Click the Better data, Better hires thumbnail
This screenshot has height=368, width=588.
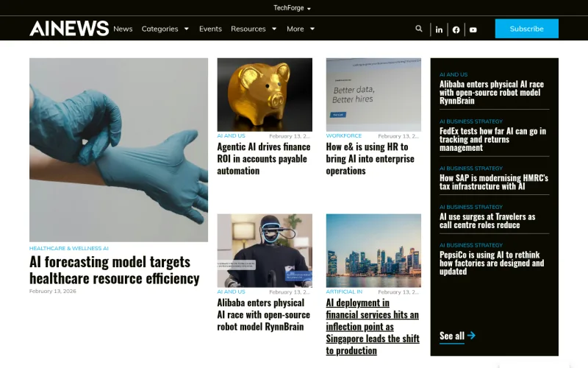coord(373,95)
